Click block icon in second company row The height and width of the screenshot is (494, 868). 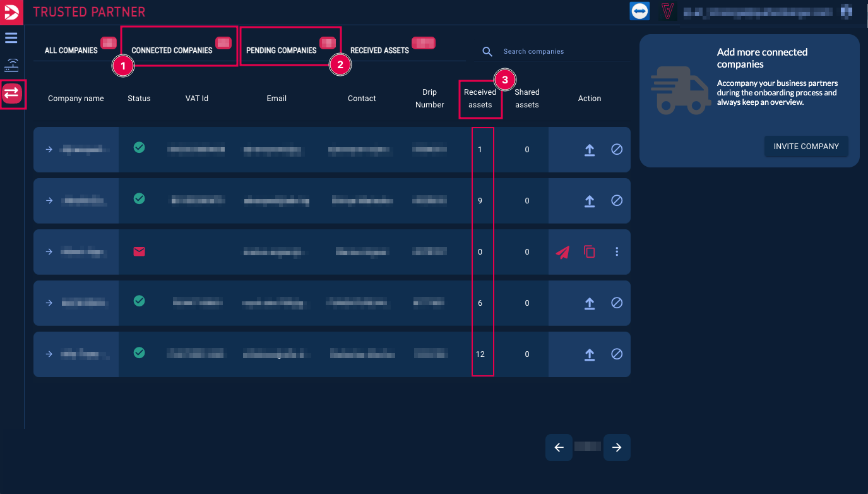pyautogui.click(x=617, y=201)
